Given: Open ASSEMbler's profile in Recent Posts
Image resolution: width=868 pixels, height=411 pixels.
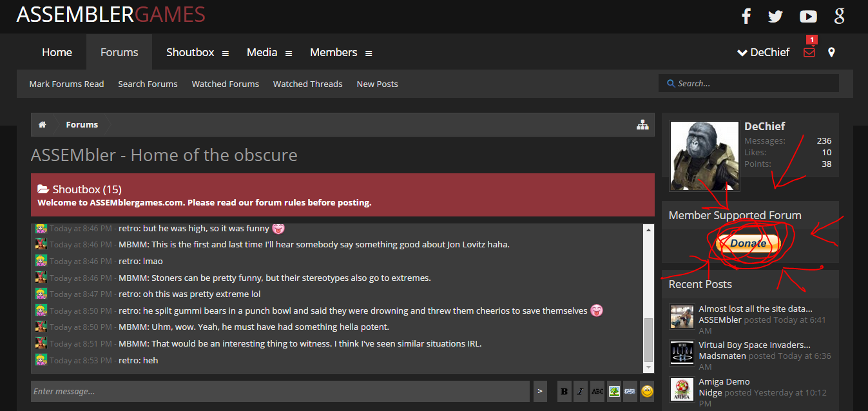Looking at the screenshot, I should (x=720, y=320).
